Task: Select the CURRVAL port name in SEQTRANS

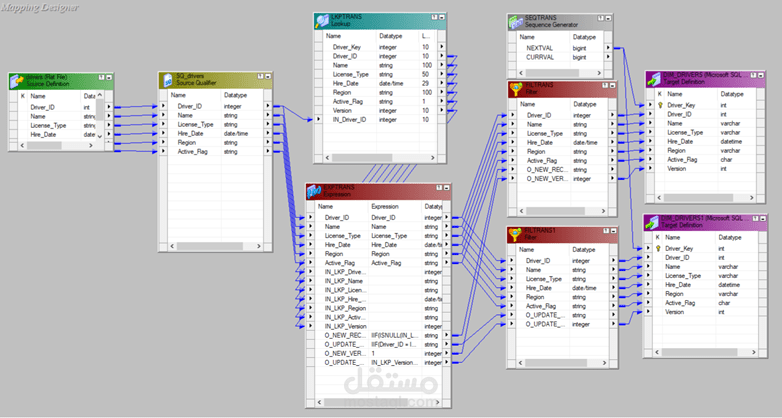Action: pyautogui.click(x=540, y=57)
